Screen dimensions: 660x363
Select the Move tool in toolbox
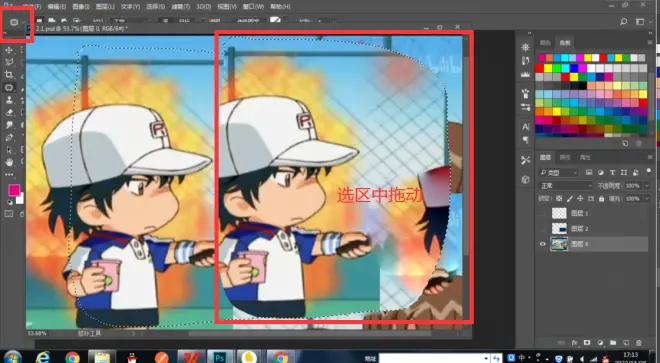click(9, 50)
